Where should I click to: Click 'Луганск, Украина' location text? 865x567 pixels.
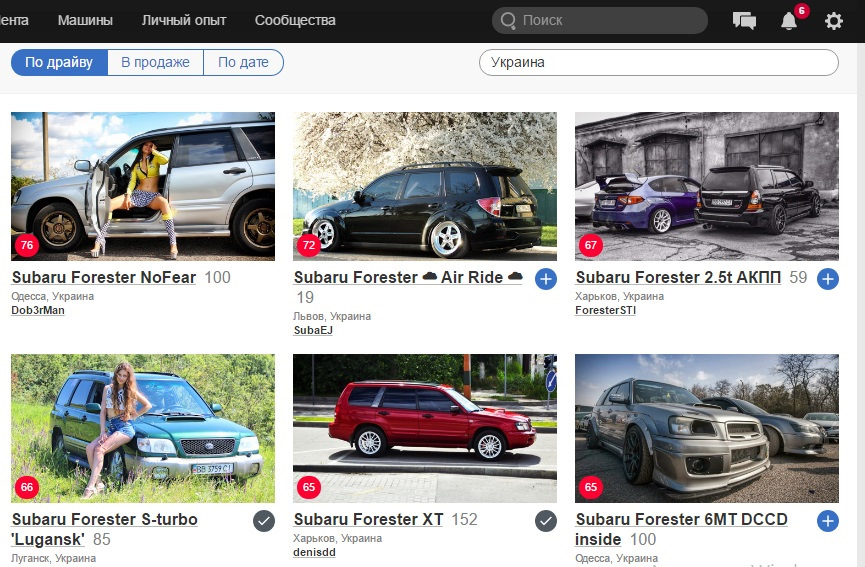(x=54, y=558)
